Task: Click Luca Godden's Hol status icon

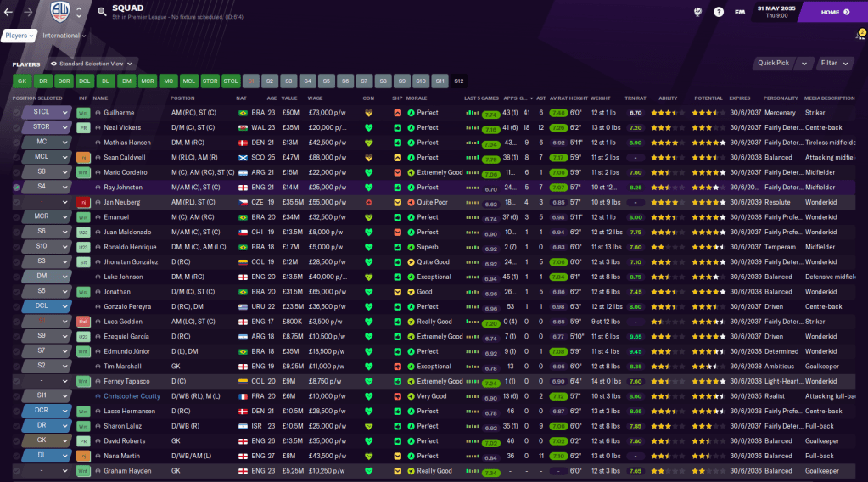Action: tap(83, 322)
